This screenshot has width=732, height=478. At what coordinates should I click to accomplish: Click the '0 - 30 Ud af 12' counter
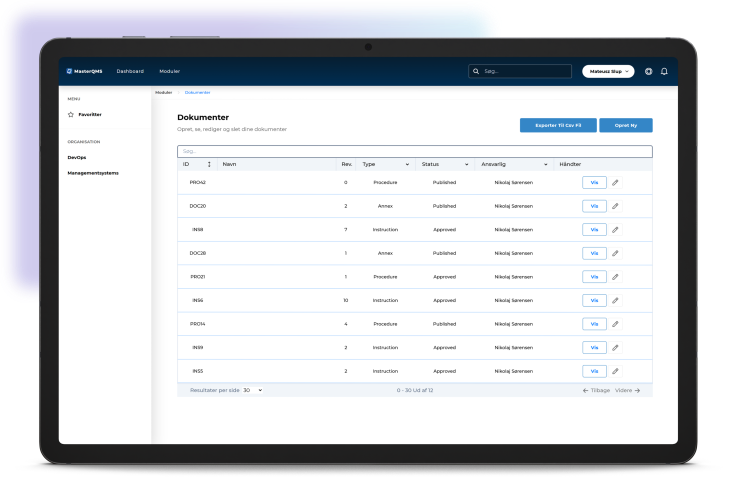coord(415,390)
